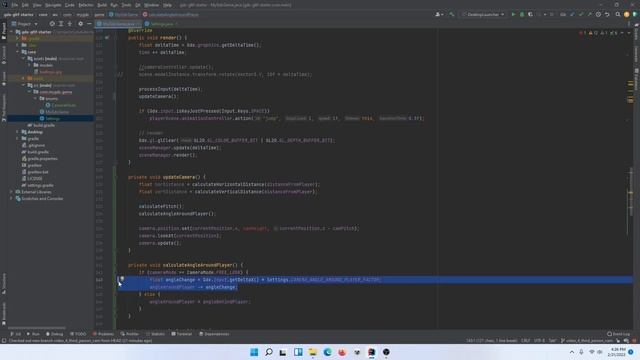Open the Git history clock icon
The width and height of the screenshot is (640, 360).
point(598,15)
